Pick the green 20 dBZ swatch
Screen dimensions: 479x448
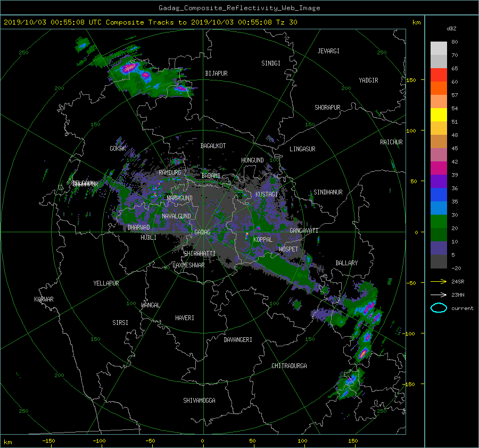pyautogui.click(x=439, y=222)
